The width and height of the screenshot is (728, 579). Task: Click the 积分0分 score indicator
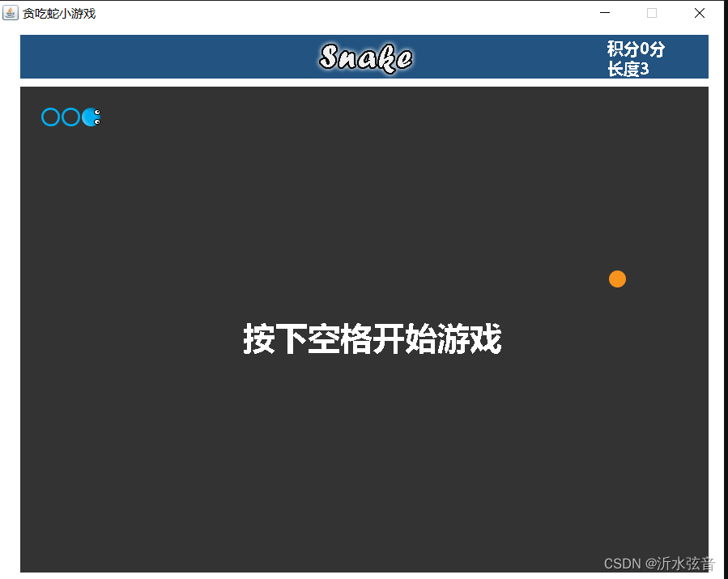point(634,49)
